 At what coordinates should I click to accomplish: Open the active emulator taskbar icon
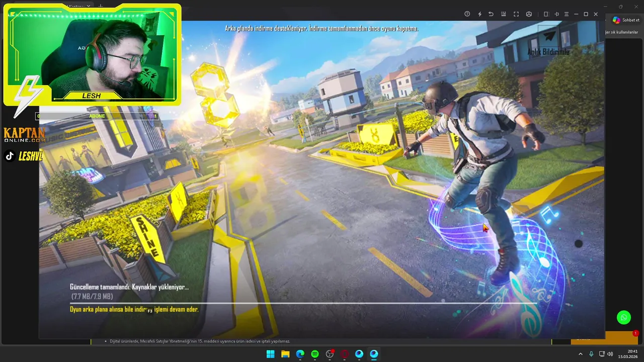[374, 354]
